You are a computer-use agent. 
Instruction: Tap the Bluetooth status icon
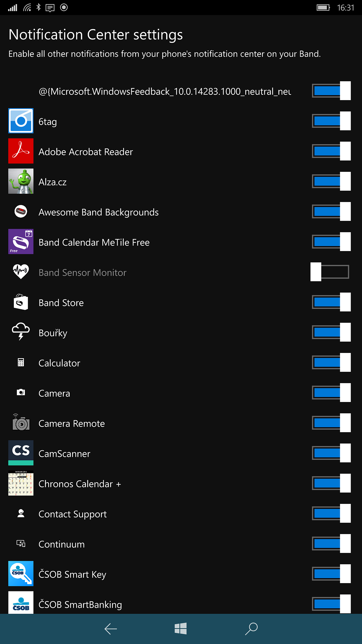pyautogui.click(x=38, y=7)
